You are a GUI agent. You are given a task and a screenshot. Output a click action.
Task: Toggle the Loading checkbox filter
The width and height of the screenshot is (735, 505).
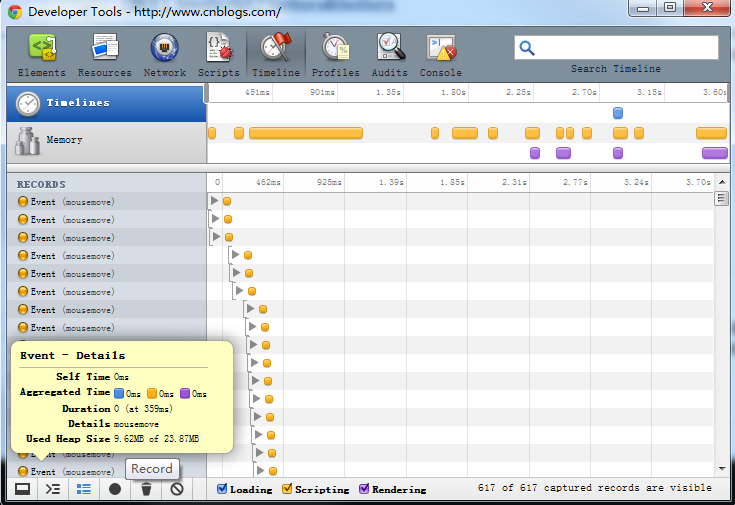coord(223,489)
